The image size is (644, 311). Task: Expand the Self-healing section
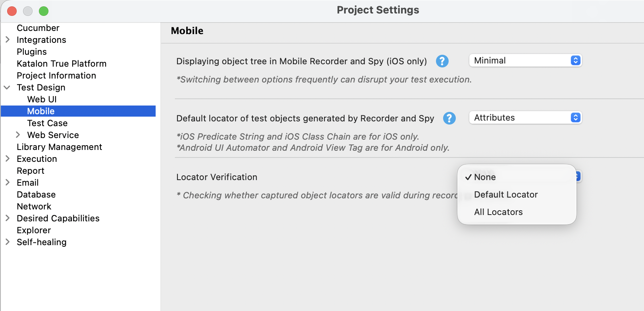[7, 242]
